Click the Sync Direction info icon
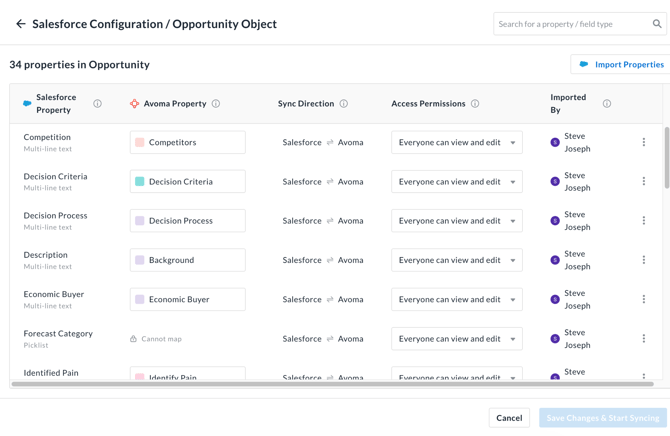This screenshot has height=436, width=670. 344,103
